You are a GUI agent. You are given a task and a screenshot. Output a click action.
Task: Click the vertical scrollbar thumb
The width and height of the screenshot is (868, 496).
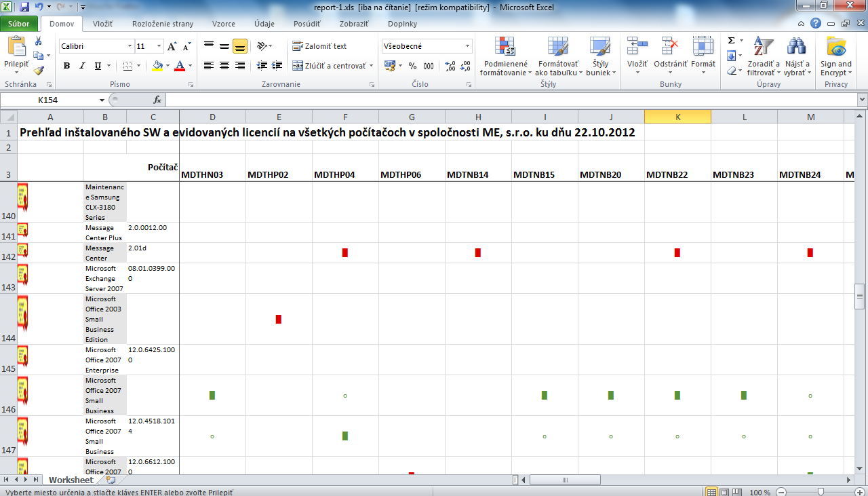[861, 297]
